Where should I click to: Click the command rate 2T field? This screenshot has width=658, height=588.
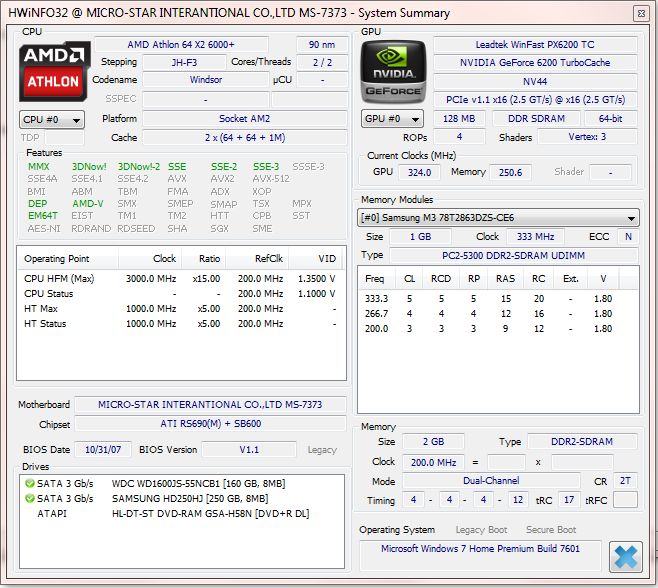tap(625, 481)
